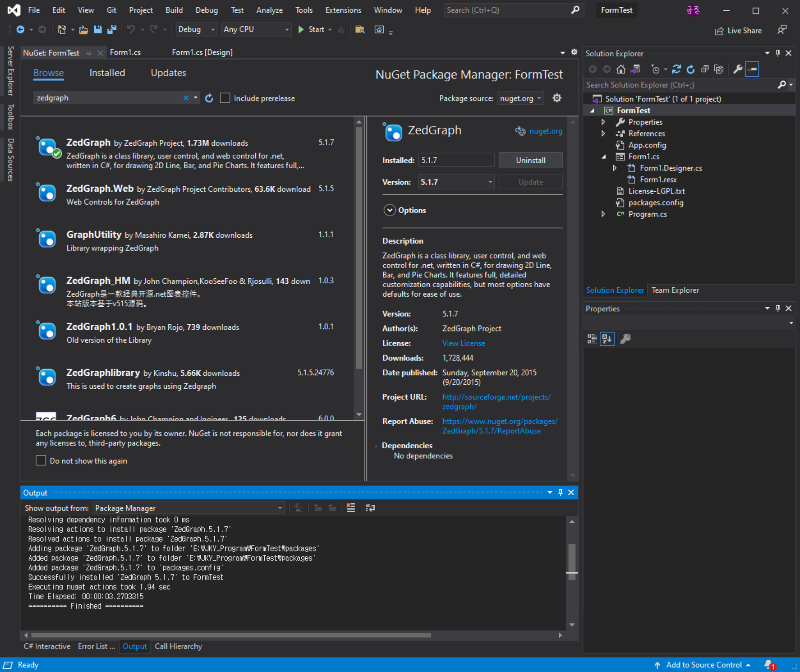Image resolution: width=800 pixels, height=672 pixels.
Task: Click the Output window horizontal scrollbar
Action: click(x=231, y=635)
